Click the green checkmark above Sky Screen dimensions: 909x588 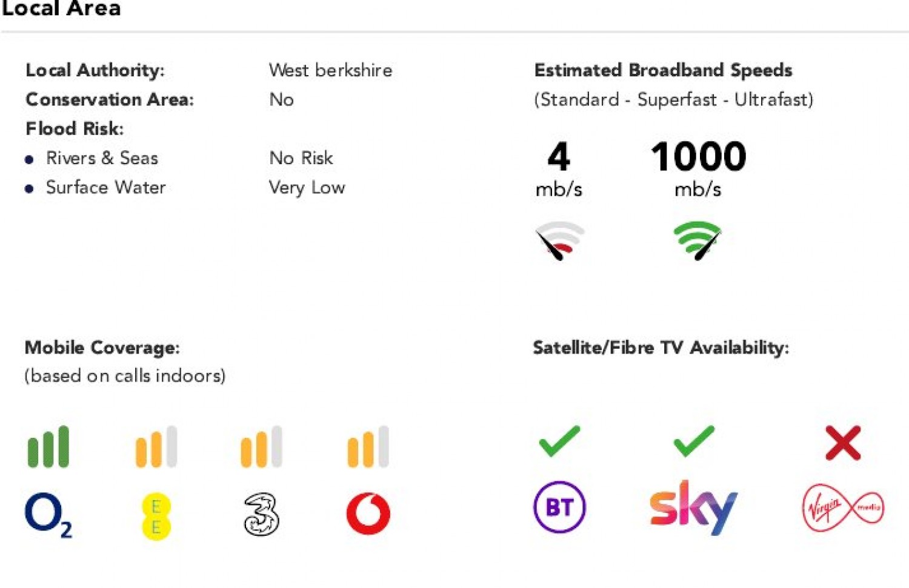coord(694,441)
